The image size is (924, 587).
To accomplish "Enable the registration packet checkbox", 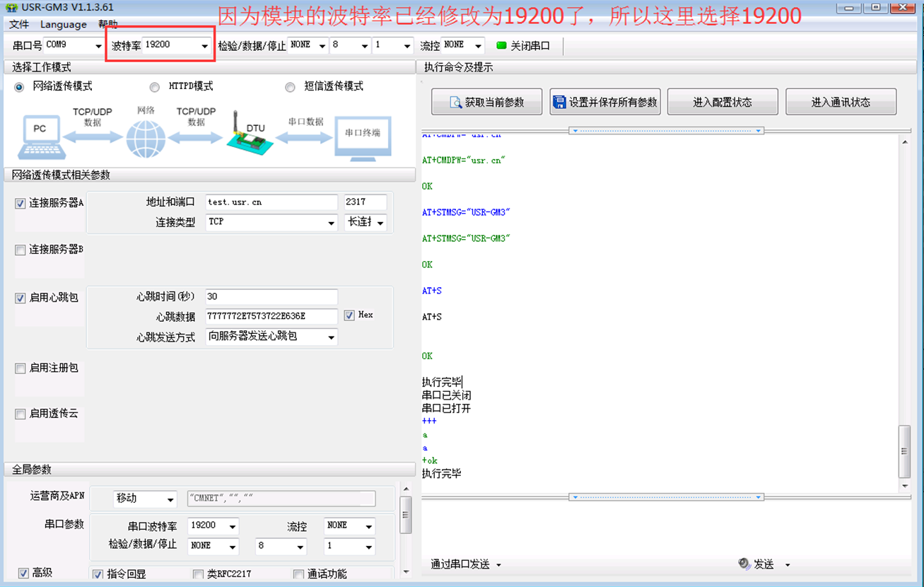I will [21, 368].
